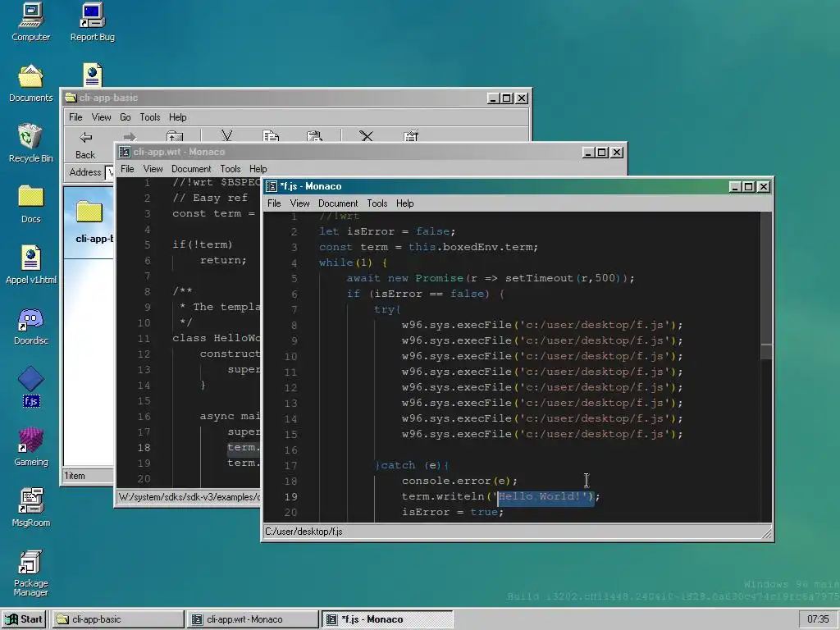The width and height of the screenshot is (840, 630).
Task: Click 'C:/user/desktop/f.js' status bar path
Action: pyautogui.click(x=304, y=532)
